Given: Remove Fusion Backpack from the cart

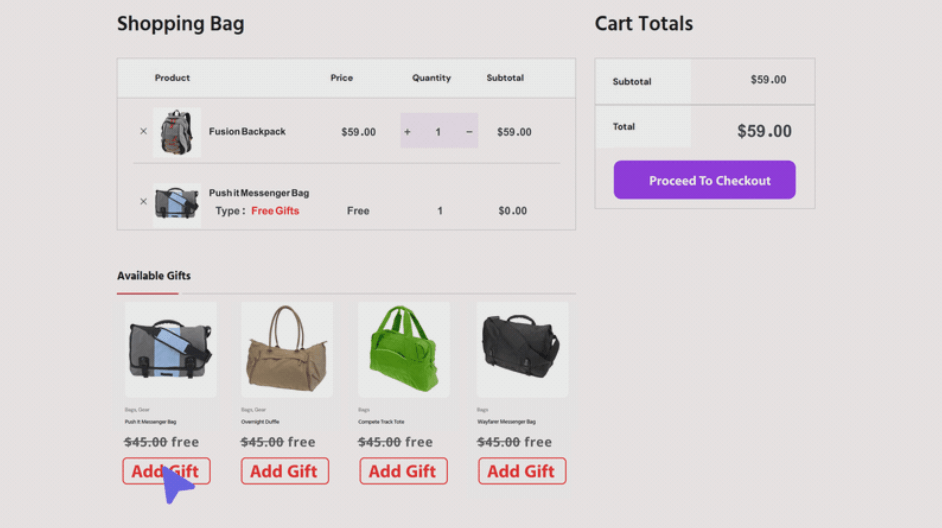Looking at the screenshot, I should pyautogui.click(x=143, y=132).
